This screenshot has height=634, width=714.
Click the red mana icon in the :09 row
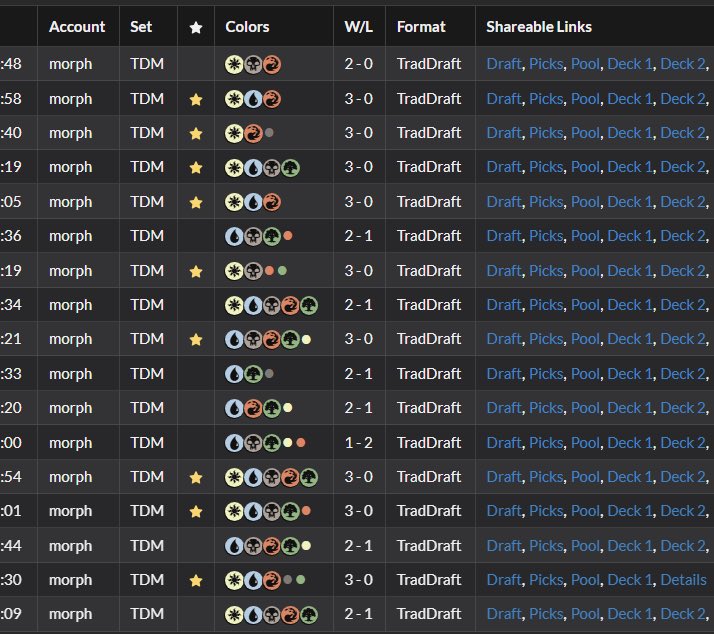click(x=291, y=615)
